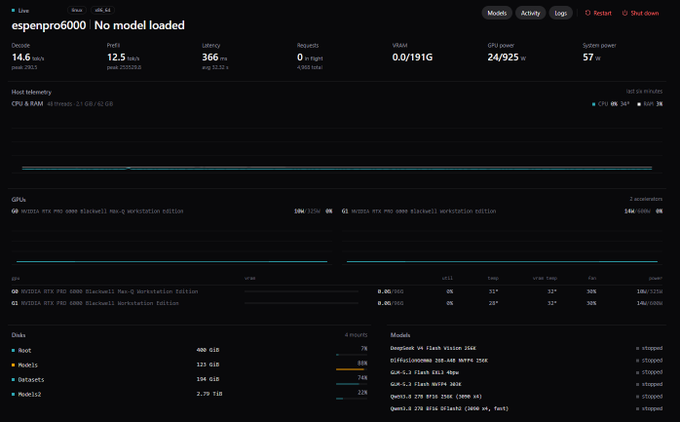This screenshot has width=680, height=422.
Task: Select the Root disk name
Action: tap(24, 350)
